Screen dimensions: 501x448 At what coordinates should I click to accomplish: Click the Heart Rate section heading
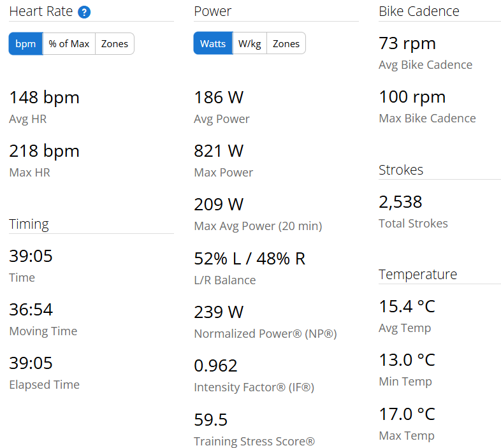(41, 11)
